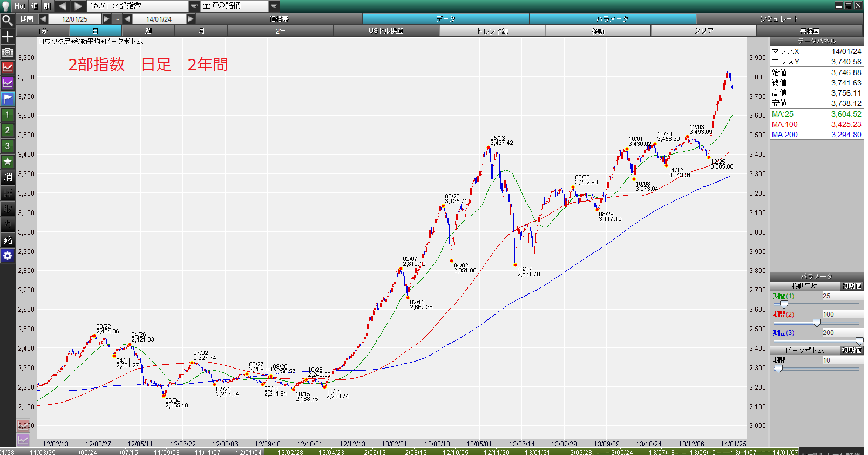
Task: Click the light bulb hint icon
Action: pyautogui.click(x=6, y=6)
